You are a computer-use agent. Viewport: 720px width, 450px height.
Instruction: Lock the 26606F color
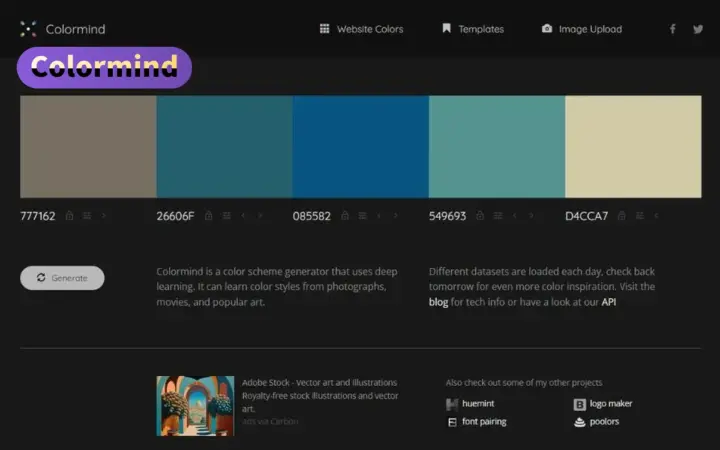208,215
